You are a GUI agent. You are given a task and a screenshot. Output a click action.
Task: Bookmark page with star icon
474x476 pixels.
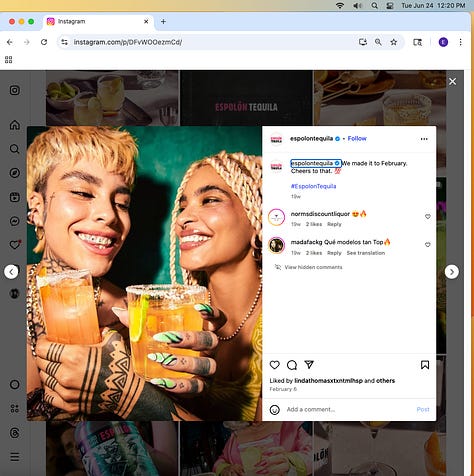pos(394,42)
